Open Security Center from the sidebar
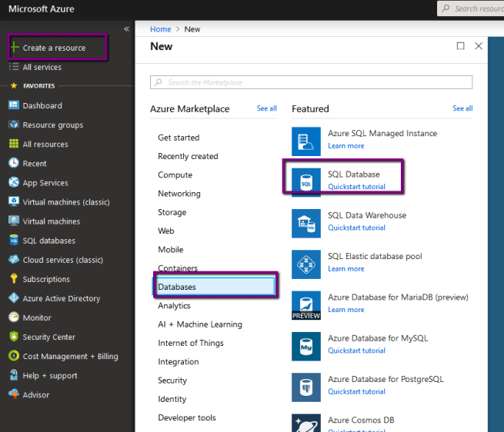The image size is (504, 432). tap(48, 337)
